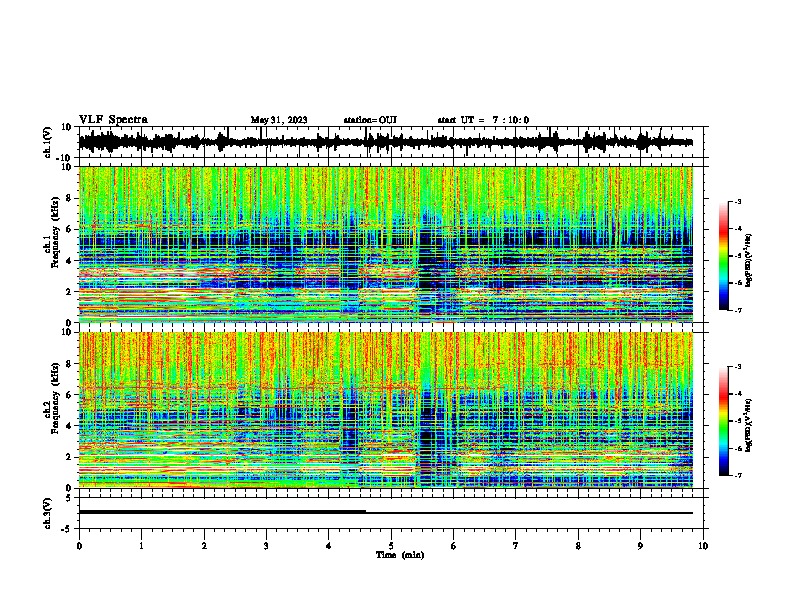Click the "8" kHz tick of ch.2 spectrogram
Viewport: 792px width, 612px height.
click(x=70, y=364)
